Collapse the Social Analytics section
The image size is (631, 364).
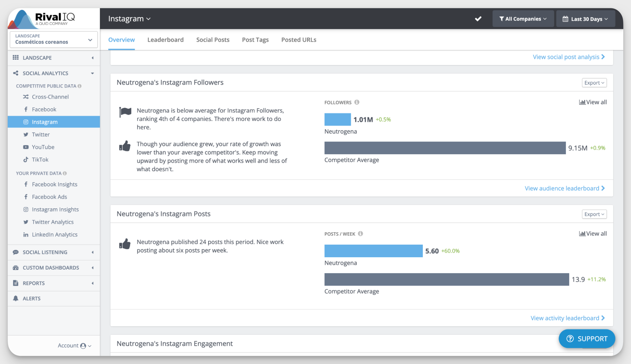point(92,73)
